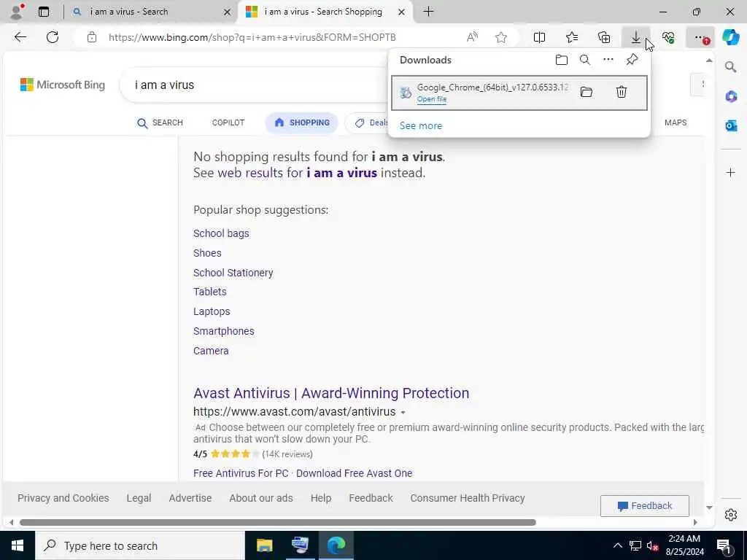The height and width of the screenshot is (560, 747).
Task: Open About our ads footer link
Action: [261, 498]
